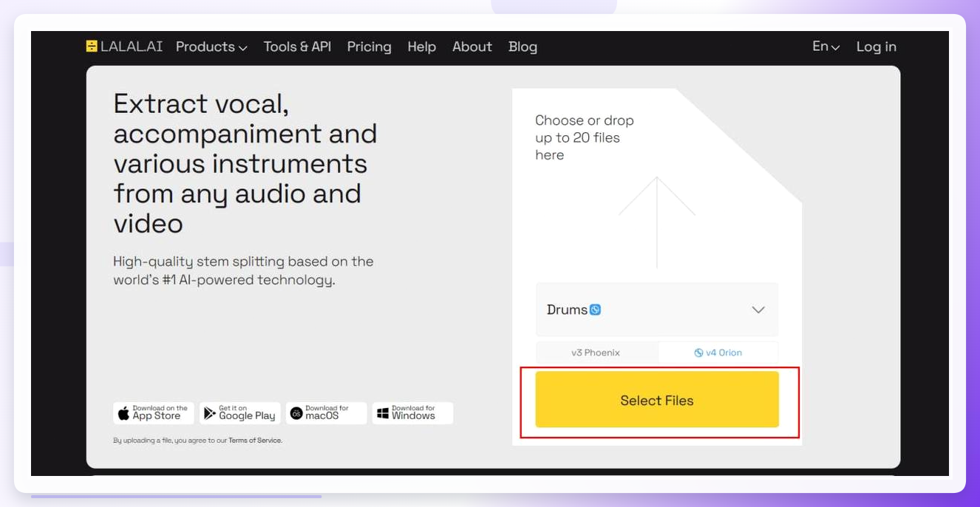The image size is (980, 507).
Task: Click the upload arrow icon in drop zone
Action: 656,222
